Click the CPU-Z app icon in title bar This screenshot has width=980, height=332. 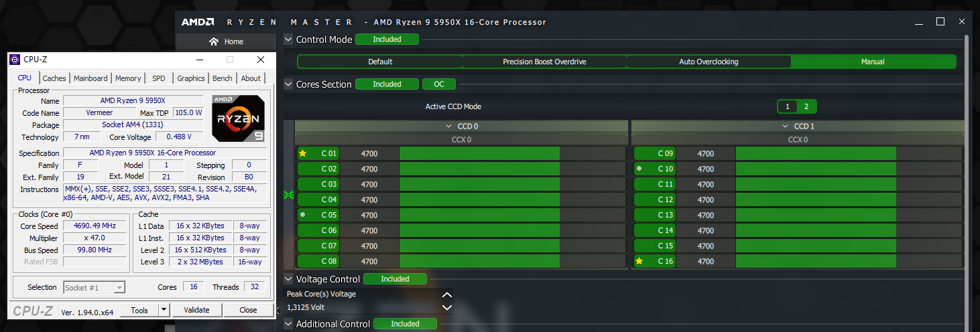coord(15,60)
